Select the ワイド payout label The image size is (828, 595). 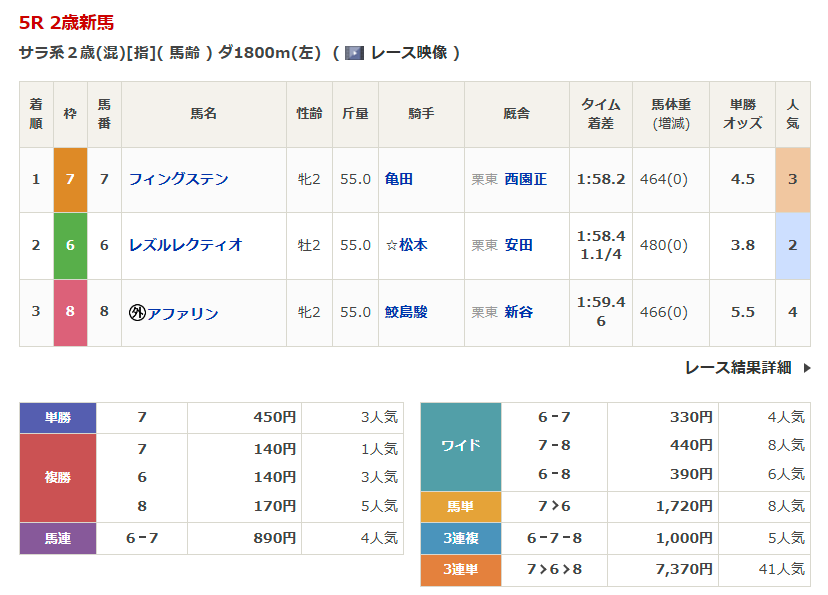click(460, 446)
